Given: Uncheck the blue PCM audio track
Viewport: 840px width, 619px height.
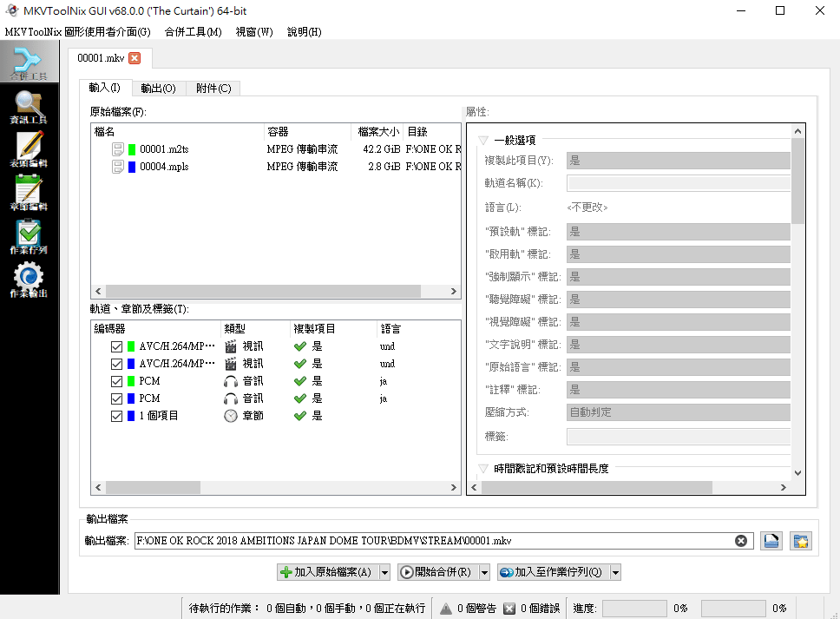Looking at the screenshot, I should [x=116, y=398].
